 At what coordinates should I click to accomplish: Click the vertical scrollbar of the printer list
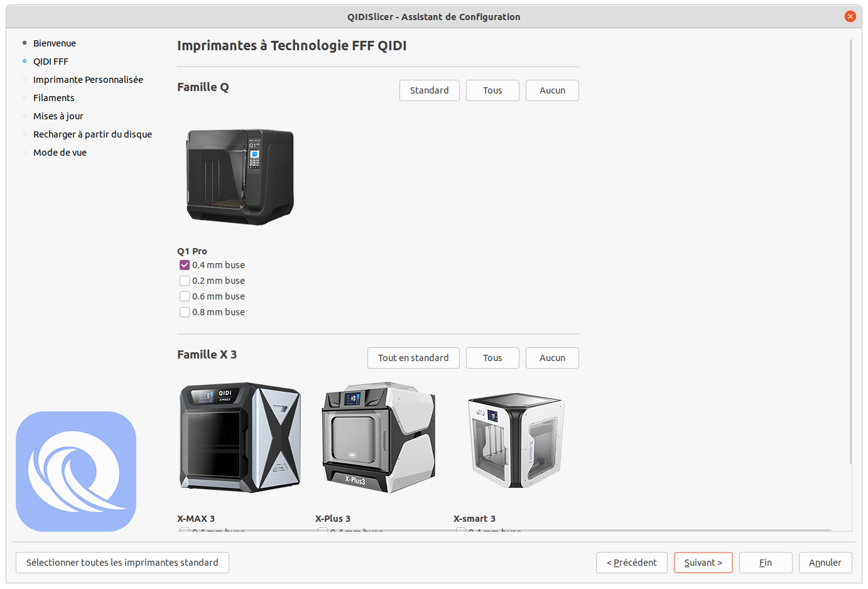(x=851, y=251)
